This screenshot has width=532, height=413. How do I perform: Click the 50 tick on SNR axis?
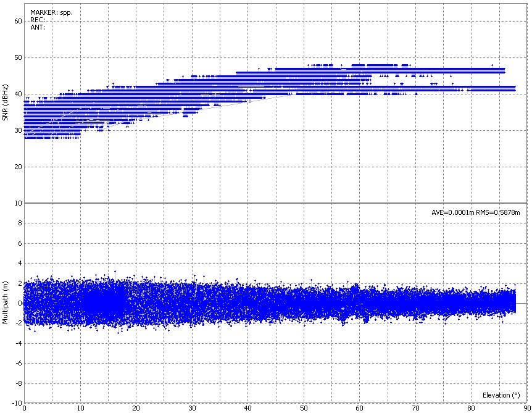pos(19,57)
